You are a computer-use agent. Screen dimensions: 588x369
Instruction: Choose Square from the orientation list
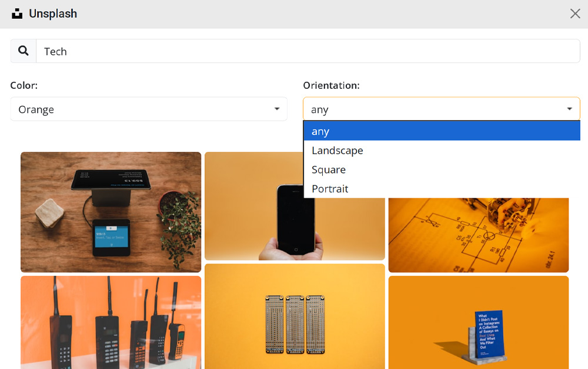click(329, 169)
